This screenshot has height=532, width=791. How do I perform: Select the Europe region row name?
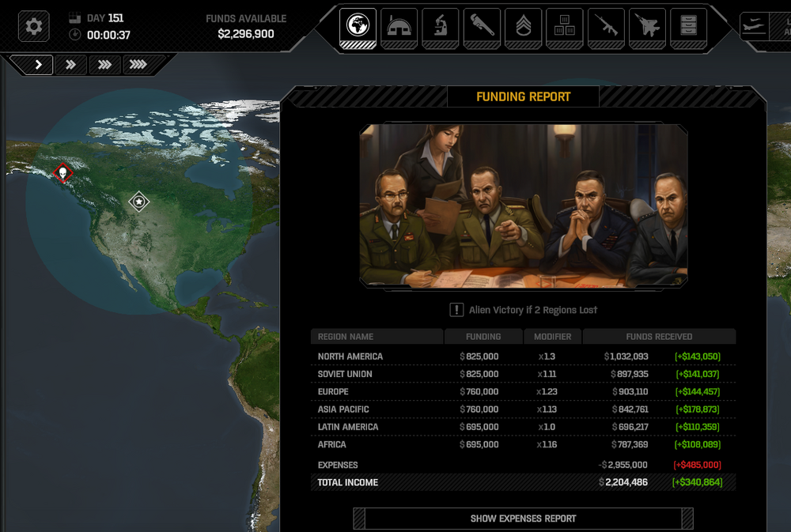(333, 392)
